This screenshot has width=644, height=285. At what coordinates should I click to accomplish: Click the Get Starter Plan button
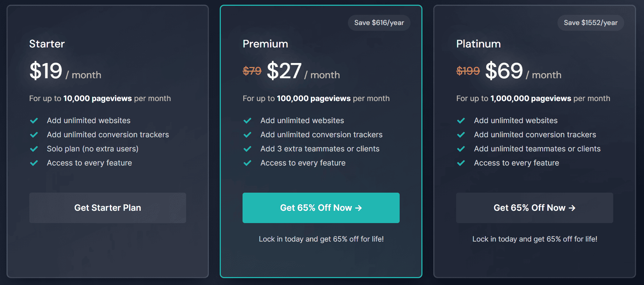[x=107, y=208]
